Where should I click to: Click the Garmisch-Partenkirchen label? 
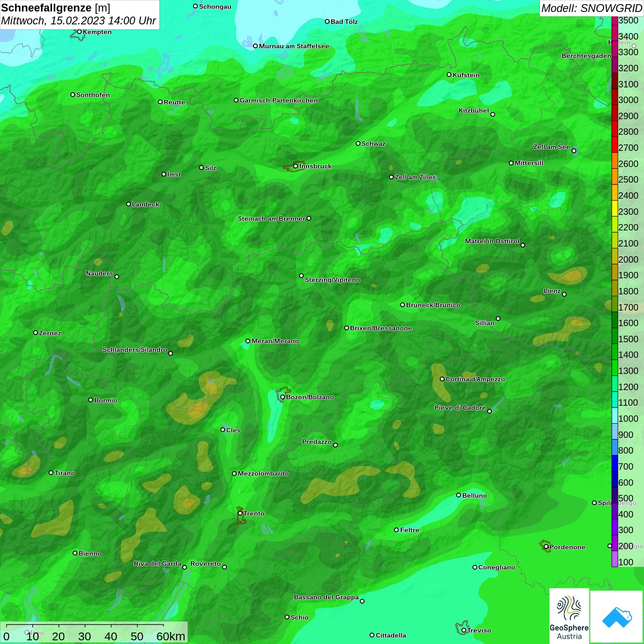pyautogui.click(x=279, y=100)
